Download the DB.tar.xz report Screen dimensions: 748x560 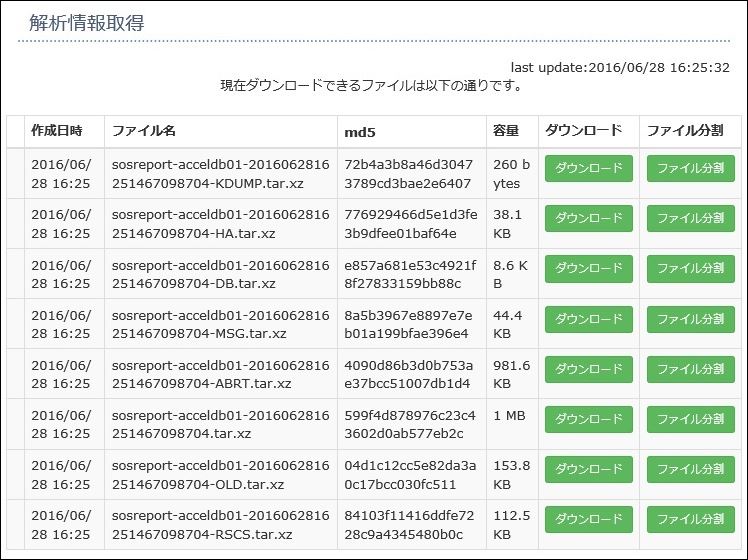589,269
